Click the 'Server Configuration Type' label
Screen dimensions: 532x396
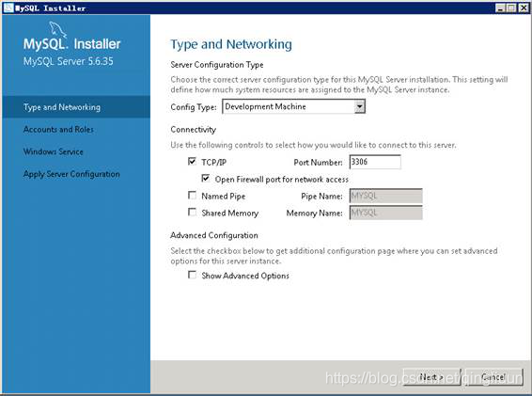[x=217, y=65]
